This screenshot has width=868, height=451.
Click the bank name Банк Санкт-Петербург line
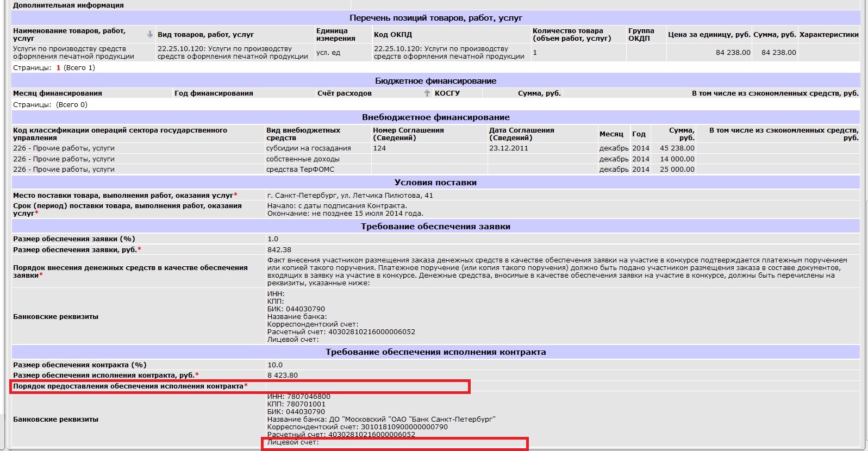click(382, 419)
